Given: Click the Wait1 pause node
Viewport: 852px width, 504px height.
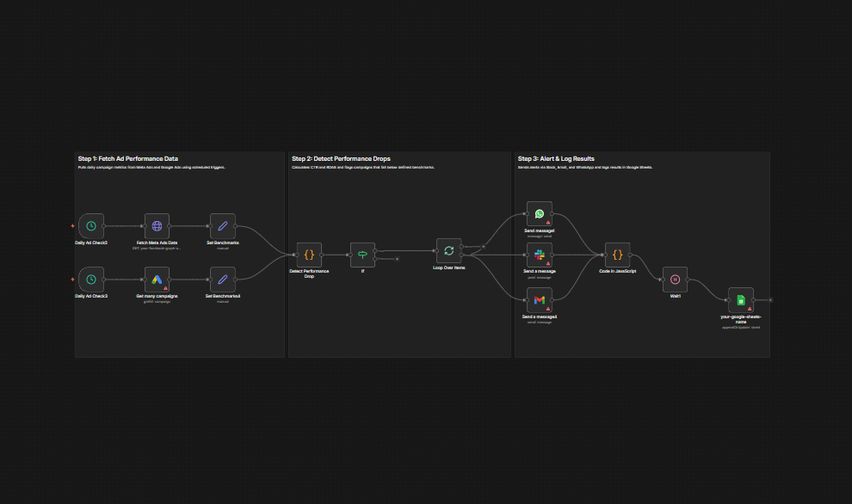Looking at the screenshot, I should click(676, 279).
